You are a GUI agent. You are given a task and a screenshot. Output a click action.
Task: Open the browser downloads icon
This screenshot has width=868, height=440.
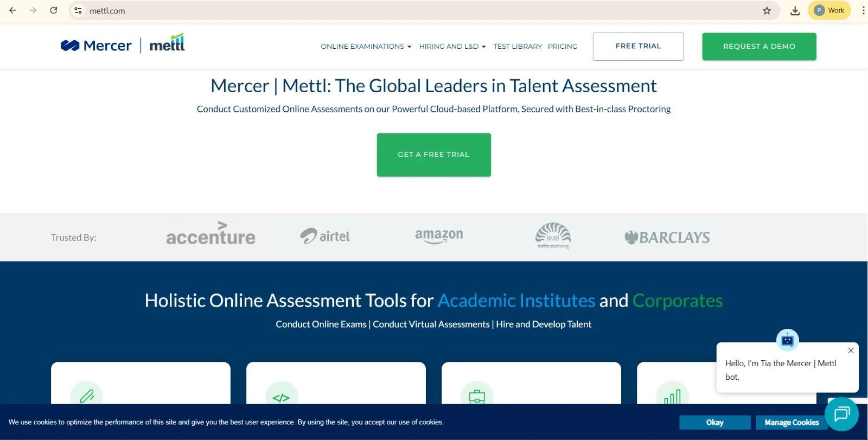(795, 10)
